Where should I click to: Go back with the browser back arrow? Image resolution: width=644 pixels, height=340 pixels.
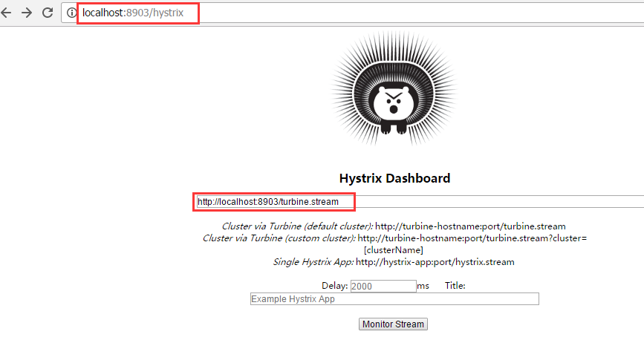[x=6, y=13]
